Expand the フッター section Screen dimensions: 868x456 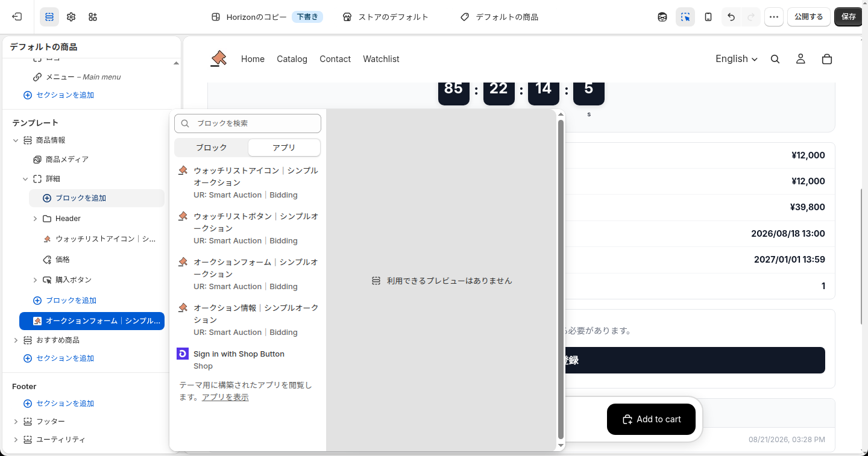coord(16,422)
